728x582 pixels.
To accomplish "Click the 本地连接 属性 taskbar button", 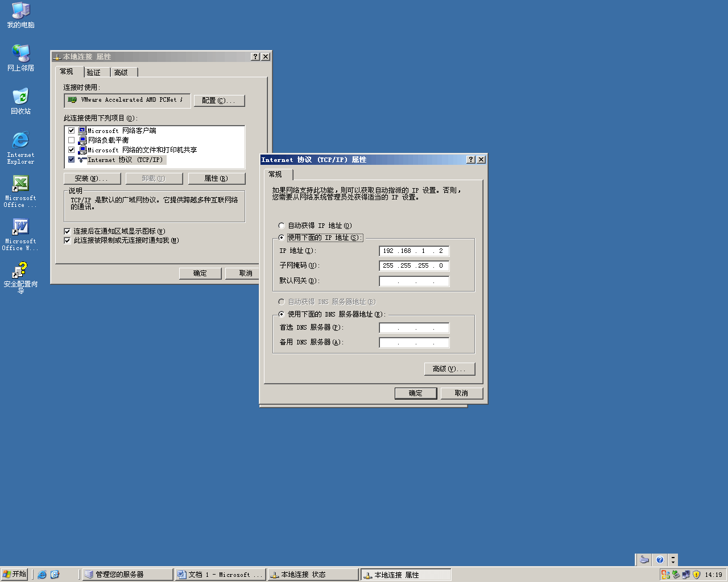I will click(406, 575).
